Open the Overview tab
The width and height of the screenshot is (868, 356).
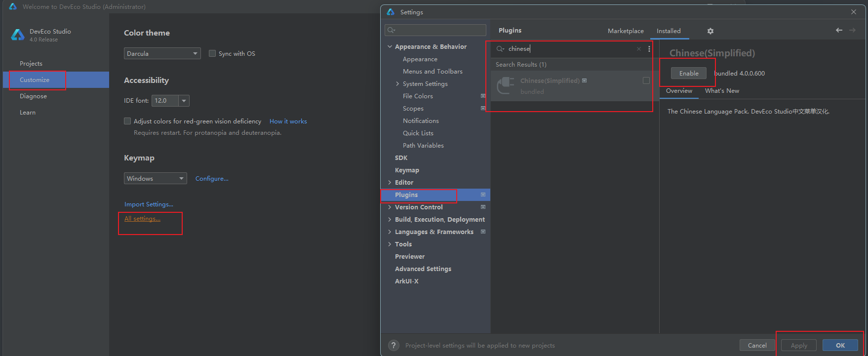tap(679, 91)
